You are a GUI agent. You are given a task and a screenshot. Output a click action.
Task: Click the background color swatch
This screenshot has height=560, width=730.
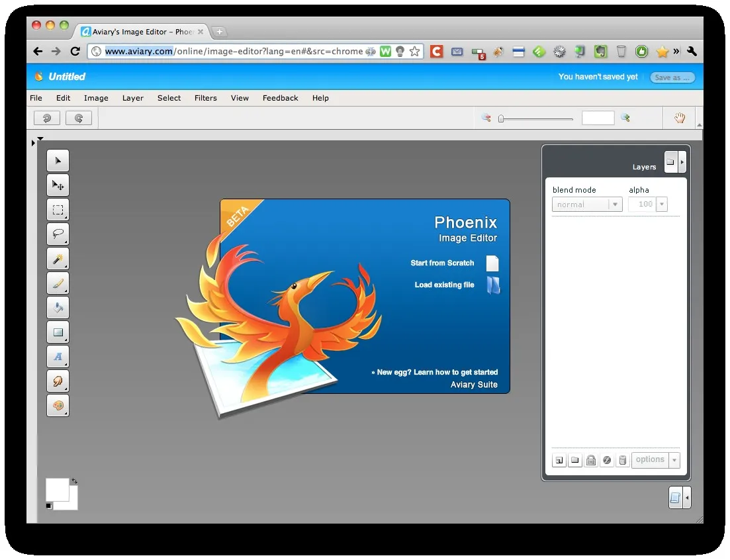click(73, 505)
